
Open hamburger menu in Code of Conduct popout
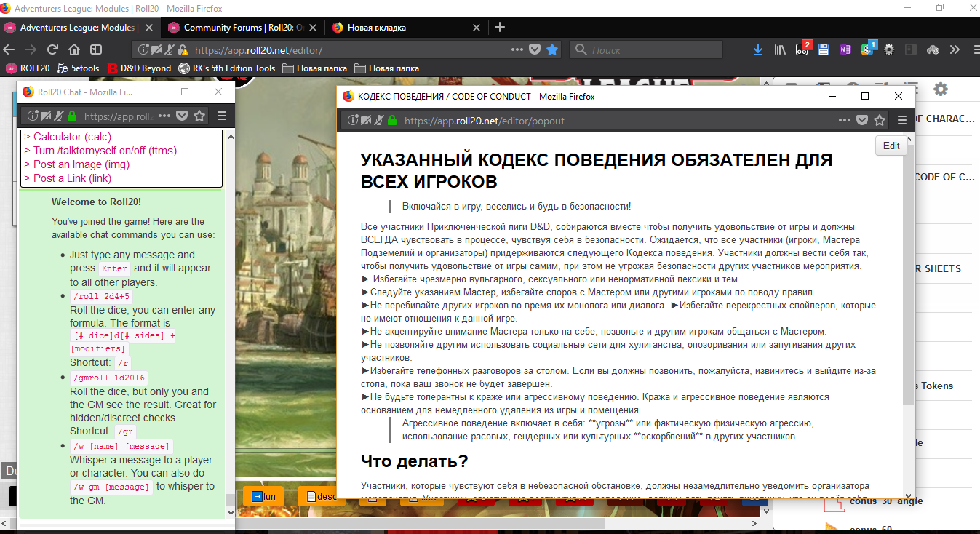click(902, 121)
